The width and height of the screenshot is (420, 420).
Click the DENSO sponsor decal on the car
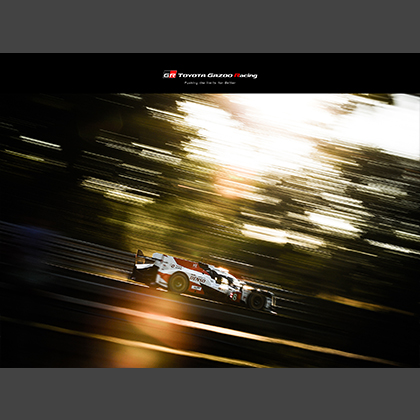coord(198,279)
